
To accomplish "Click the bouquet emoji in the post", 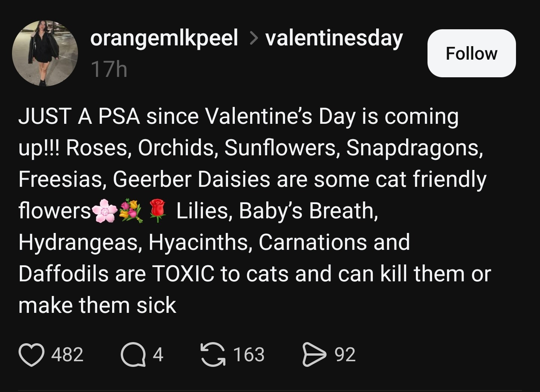I will [130, 211].
